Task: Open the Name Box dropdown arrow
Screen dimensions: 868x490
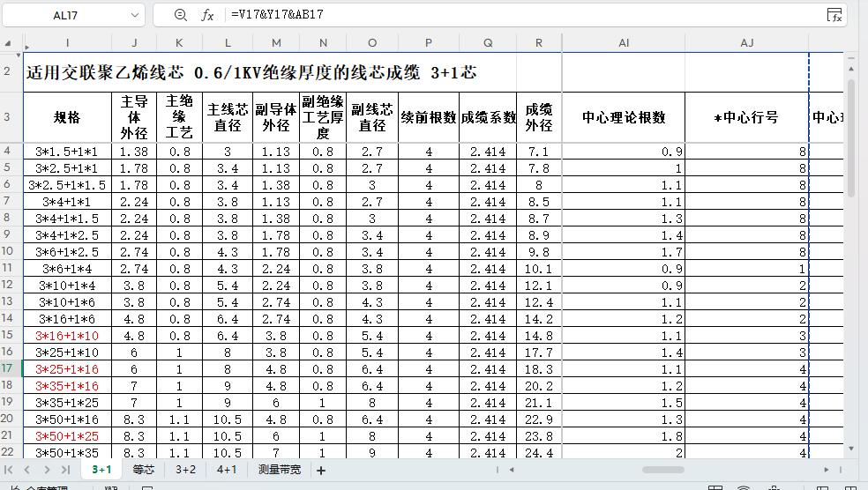Action: 135,15
